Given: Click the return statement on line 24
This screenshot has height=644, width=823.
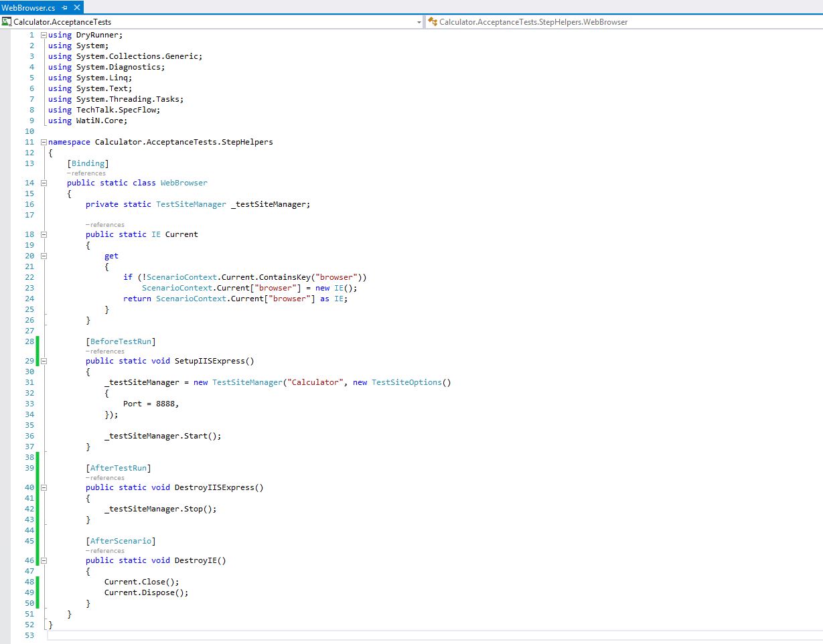Looking at the screenshot, I should [x=236, y=299].
